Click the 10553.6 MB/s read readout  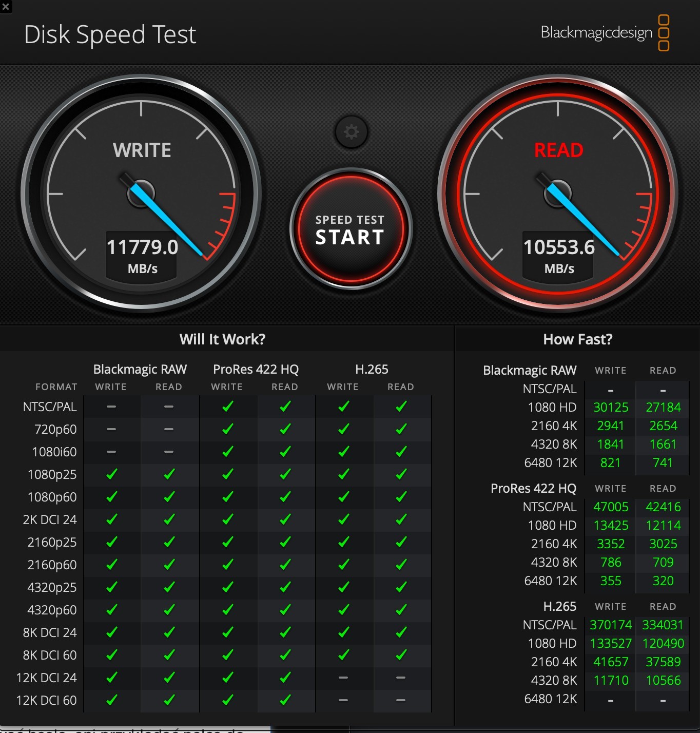point(558,255)
